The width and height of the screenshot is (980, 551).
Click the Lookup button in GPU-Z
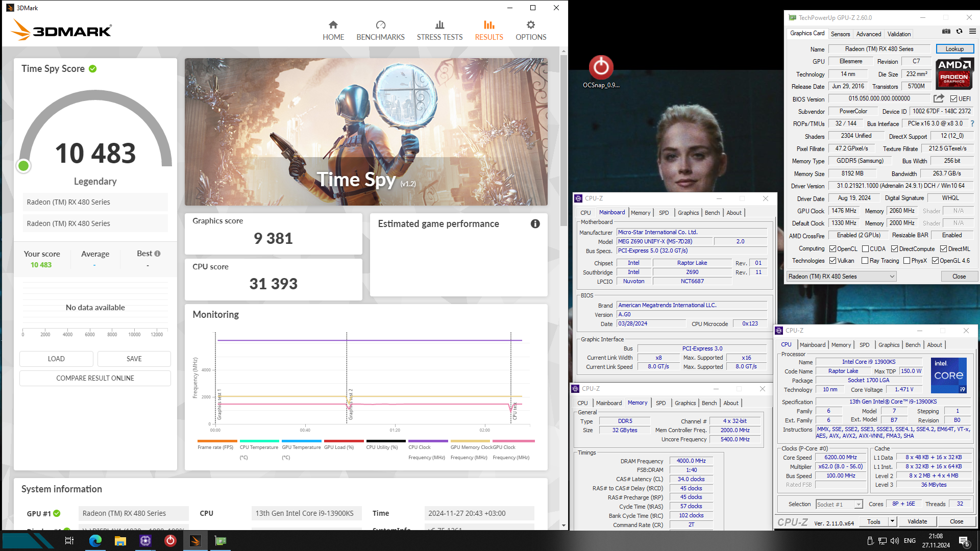(954, 49)
